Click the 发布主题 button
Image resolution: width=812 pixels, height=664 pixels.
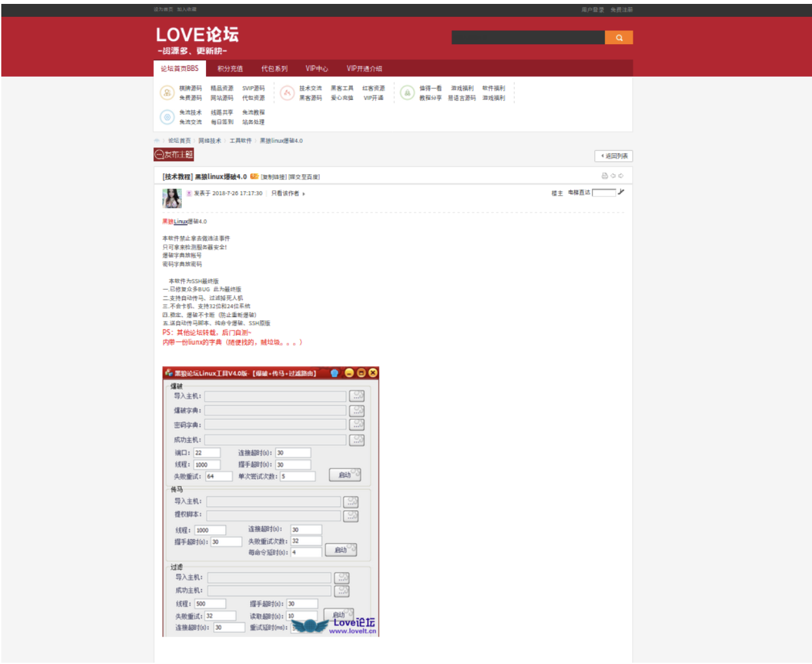(x=174, y=155)
